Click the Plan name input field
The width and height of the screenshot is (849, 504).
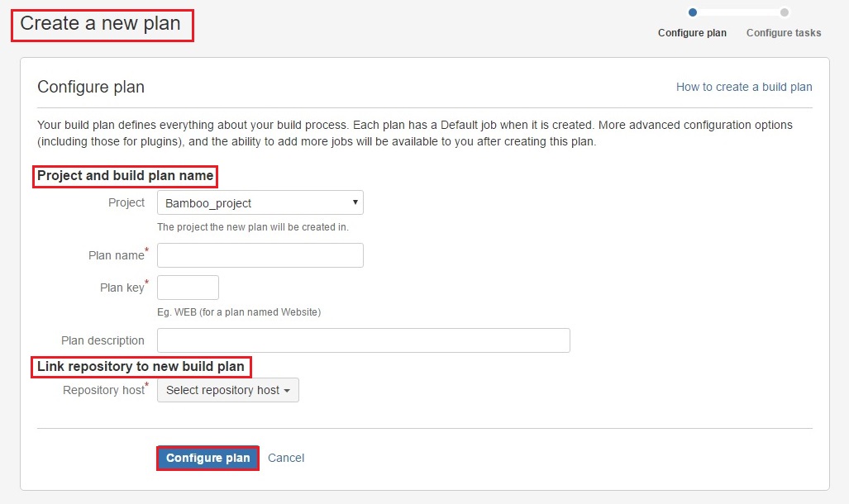click(x=260, y=255)
